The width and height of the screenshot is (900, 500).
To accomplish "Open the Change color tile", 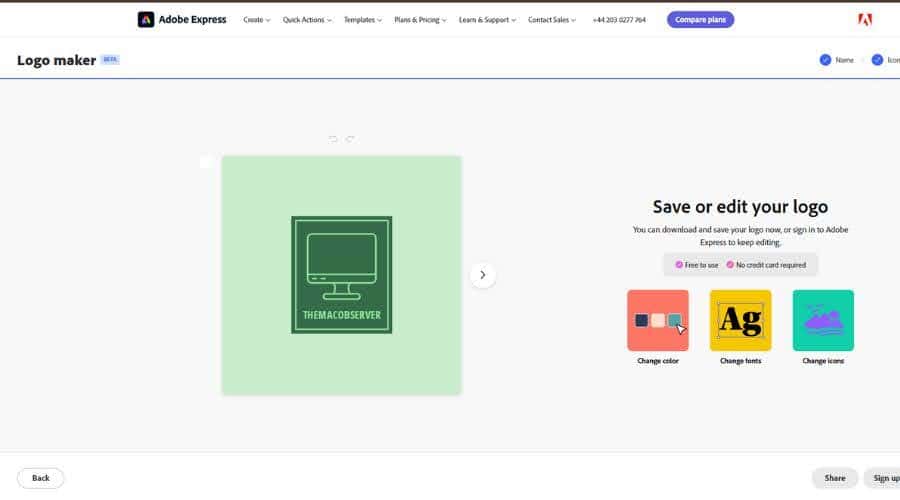I will [658, 320].
